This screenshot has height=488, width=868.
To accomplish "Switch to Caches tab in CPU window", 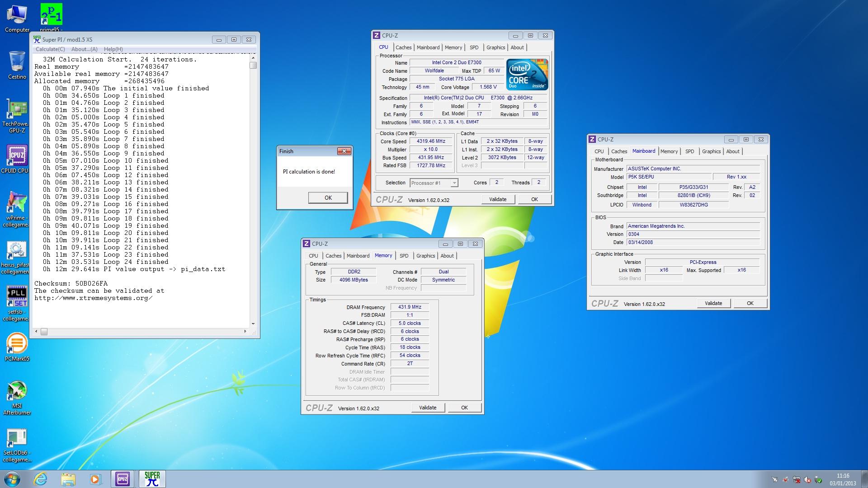I will [x=404, y=47].
